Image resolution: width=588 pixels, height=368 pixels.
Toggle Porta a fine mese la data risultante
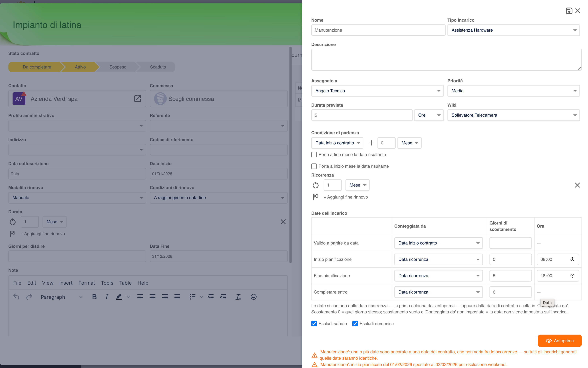pos(314,155)
